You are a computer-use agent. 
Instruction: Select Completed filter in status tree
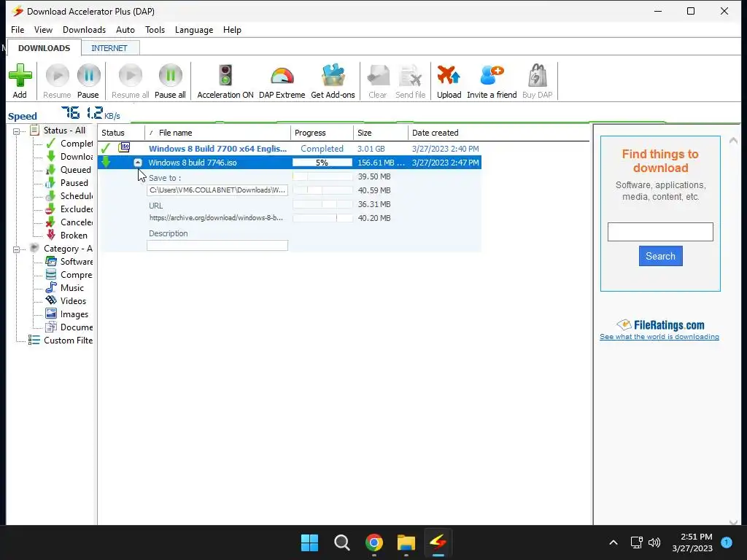(69, 144)
